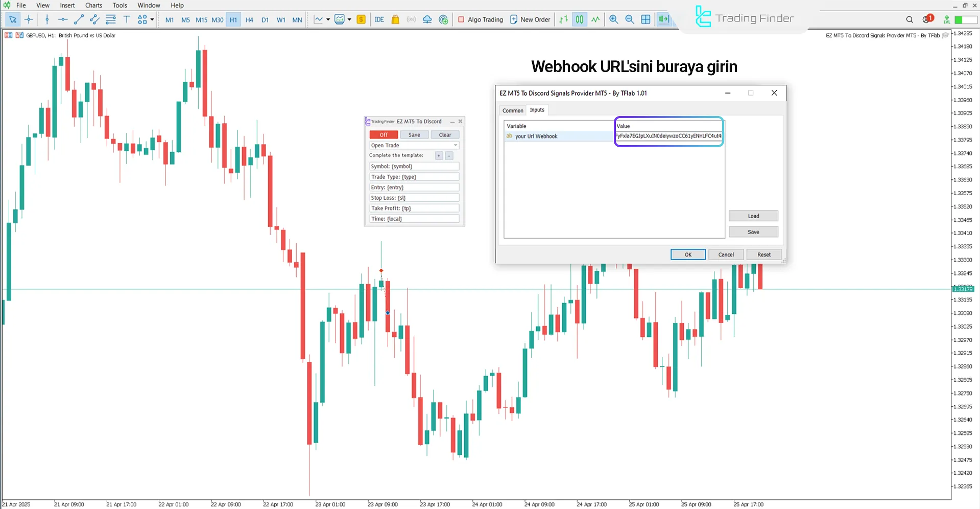The width and height of the screenshot is (980, 509).
Task: Open the VPS cloud icon
Action: tap(427, 19)
